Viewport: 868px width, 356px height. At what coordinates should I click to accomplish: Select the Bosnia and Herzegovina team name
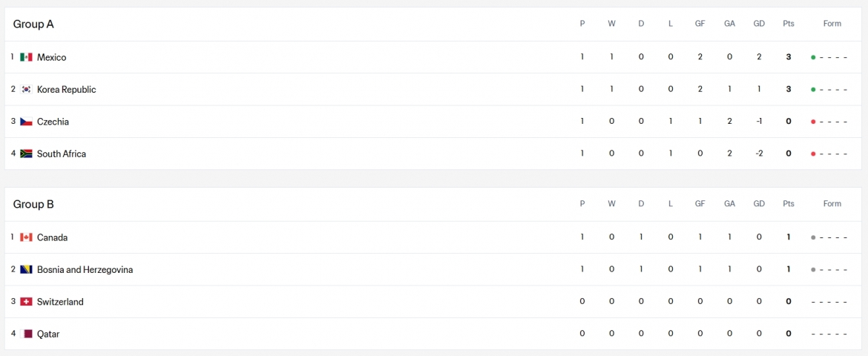click(85, 270)
